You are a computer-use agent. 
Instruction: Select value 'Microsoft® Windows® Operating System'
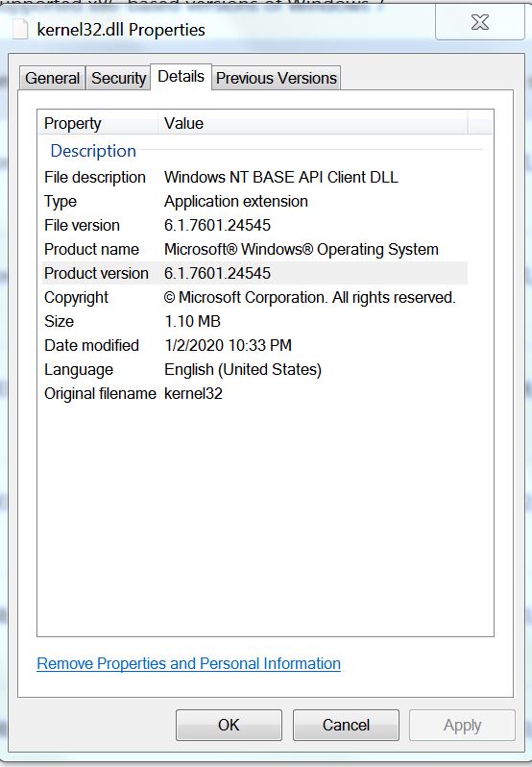302,250
